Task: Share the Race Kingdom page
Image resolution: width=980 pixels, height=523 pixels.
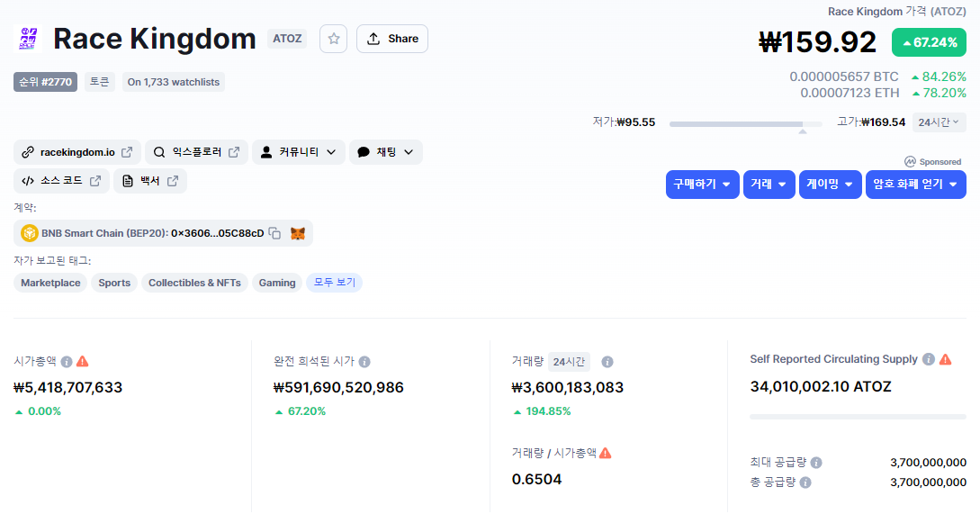Action: [x=391, y=39]
